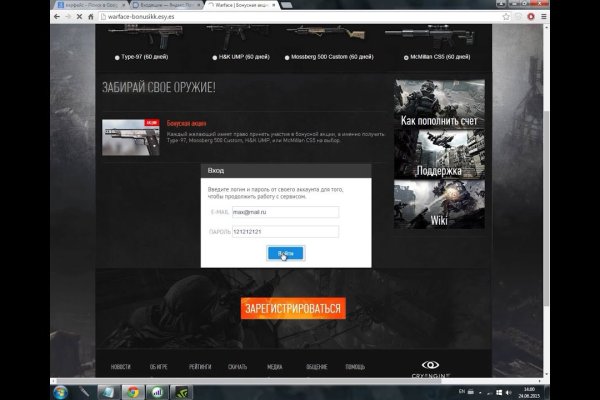Open the Поддержка support banner
600x400 pixels.
click(438, 155)
